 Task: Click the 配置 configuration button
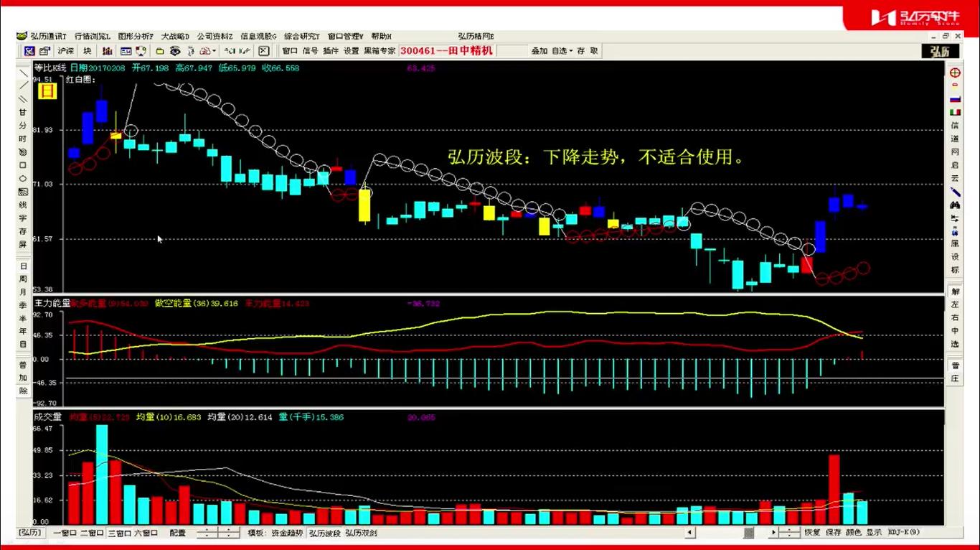tap(177, 533)
